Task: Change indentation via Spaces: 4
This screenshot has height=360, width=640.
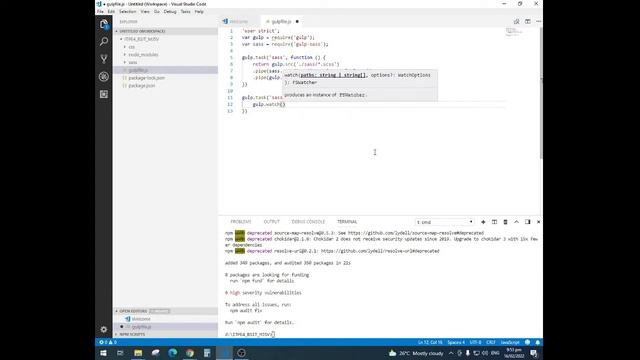Action: (456, 342)
